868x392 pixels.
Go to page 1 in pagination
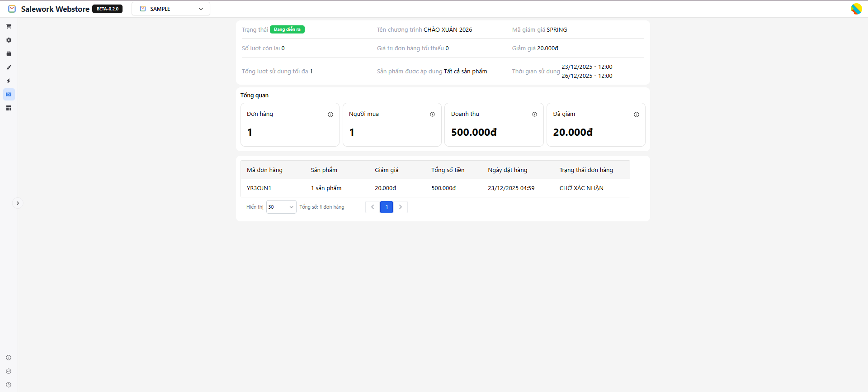(387, 207)
